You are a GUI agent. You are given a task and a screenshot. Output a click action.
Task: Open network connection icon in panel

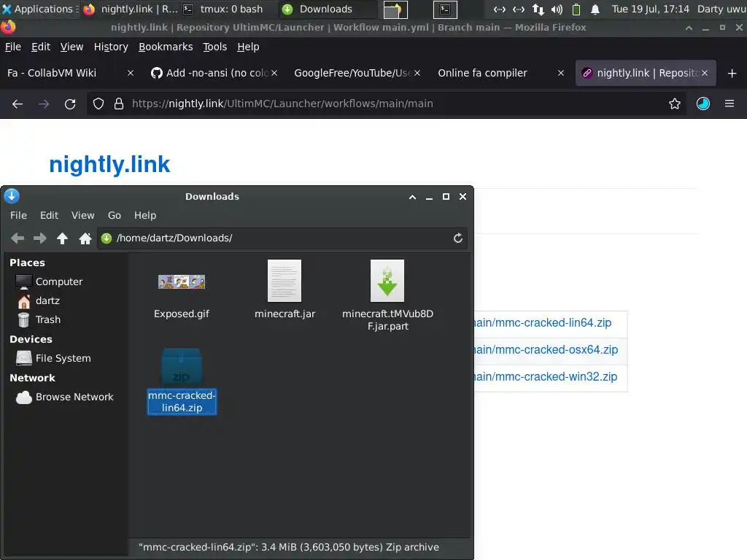[x=538, y=9]
